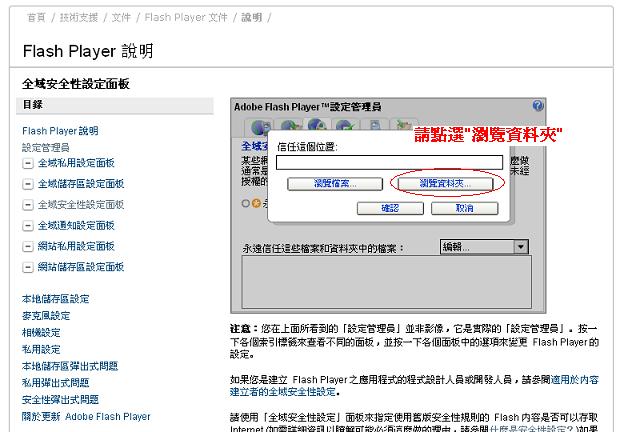The image size is (624, 432).
Task: Go to 文件 in the breadcrumb
Action: coord(121,18)
